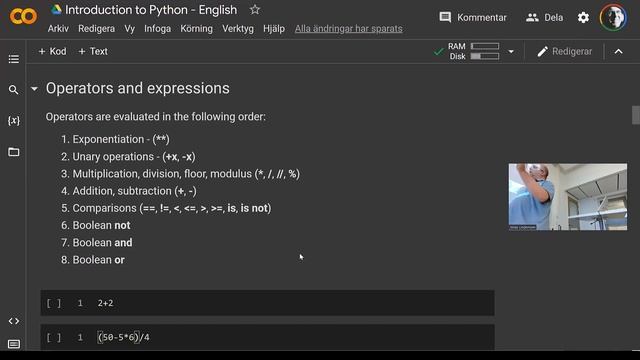Image resolution: width=640 pixels, height=360 pixels.
Task: Run the 2+2 code cell
Action: point(53,303)
